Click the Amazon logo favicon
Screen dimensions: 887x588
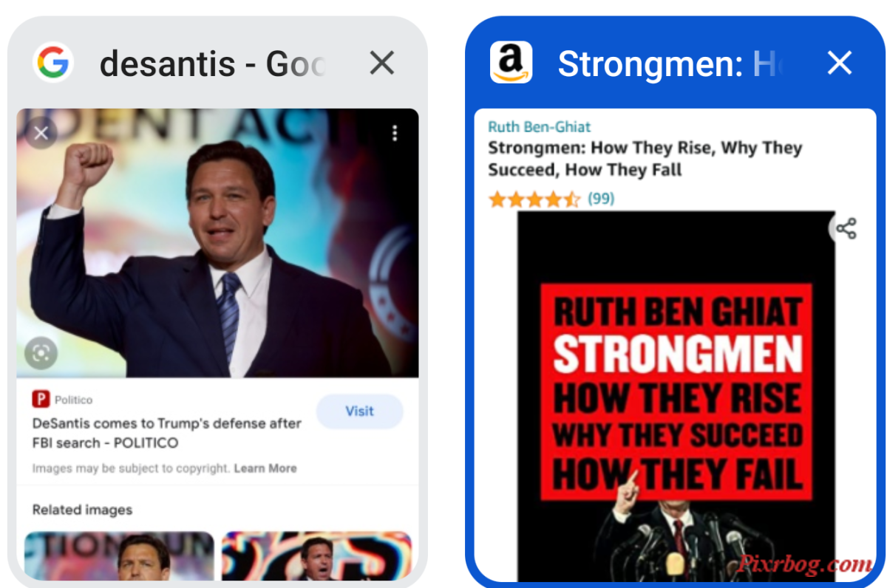click(511, 63)
